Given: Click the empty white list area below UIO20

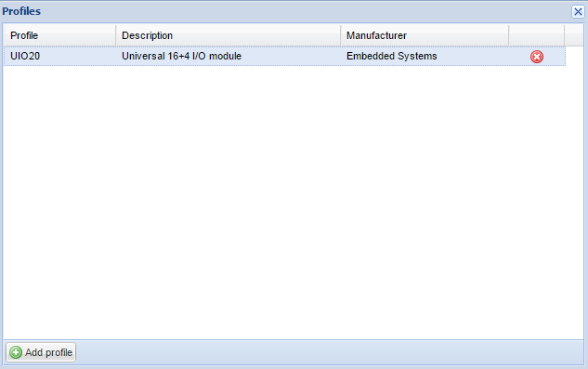Looking at the screenshot, I should pyautogui.click(x=294, y=203).
